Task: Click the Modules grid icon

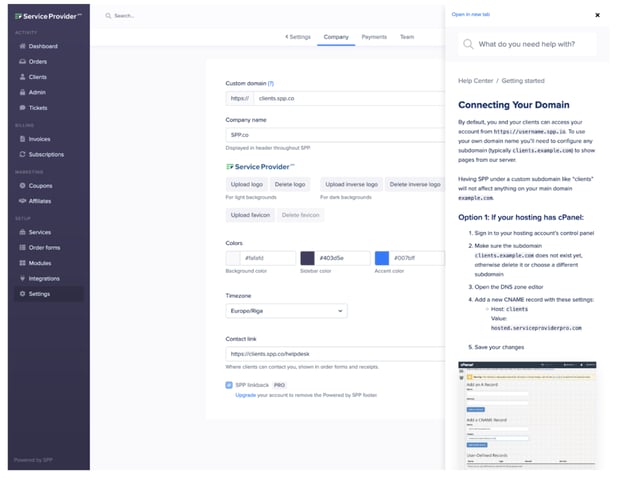Action: coord(23,263)
